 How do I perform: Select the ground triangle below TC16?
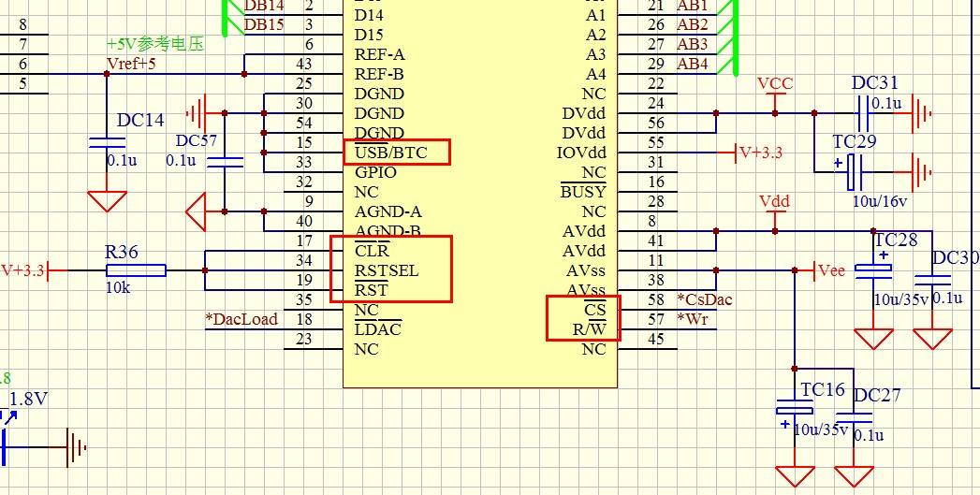tap(795, 476)
